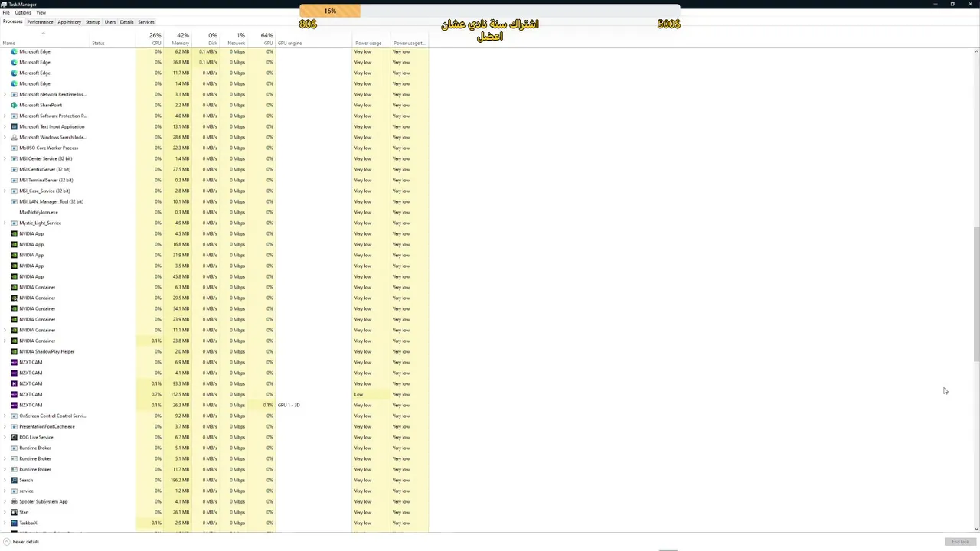Screen dimensions: 980x551
Task: Sort processes by the Memory column header
Action: tap(177, 39)
